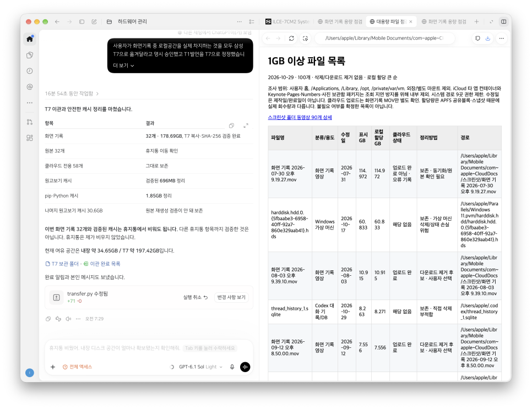Screen dimensions: 532x409
Task: Click the 변경 사항 보기 button
Action: (231, 297)
